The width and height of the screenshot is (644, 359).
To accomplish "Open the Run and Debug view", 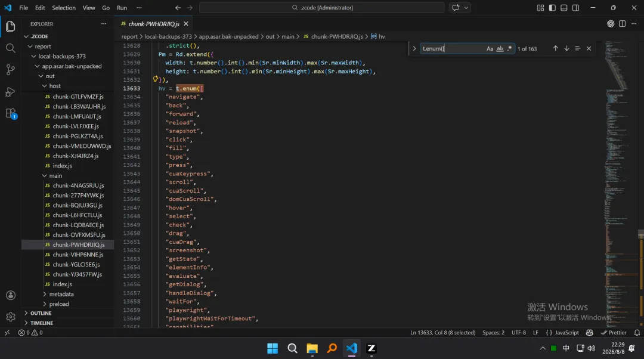I will 11,92.
